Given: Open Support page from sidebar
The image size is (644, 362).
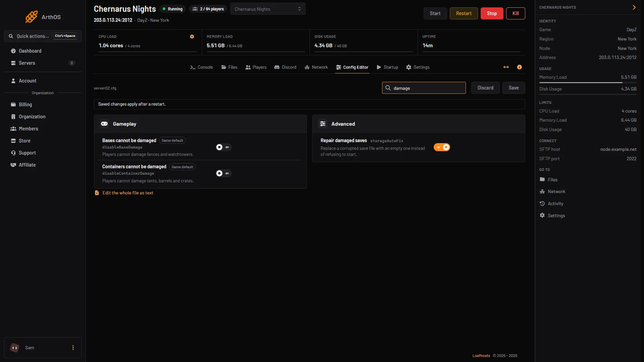Looking at the screenshot, I should tap(43, 153).
